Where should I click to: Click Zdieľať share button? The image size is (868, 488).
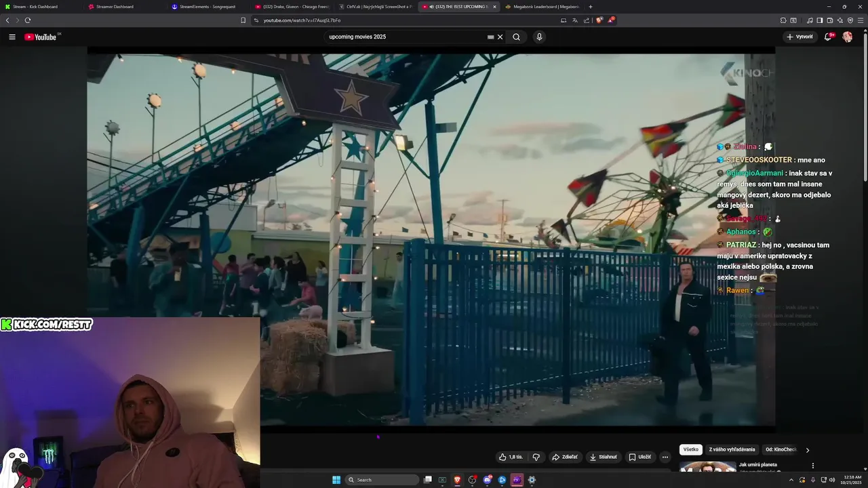pos(564,457)
